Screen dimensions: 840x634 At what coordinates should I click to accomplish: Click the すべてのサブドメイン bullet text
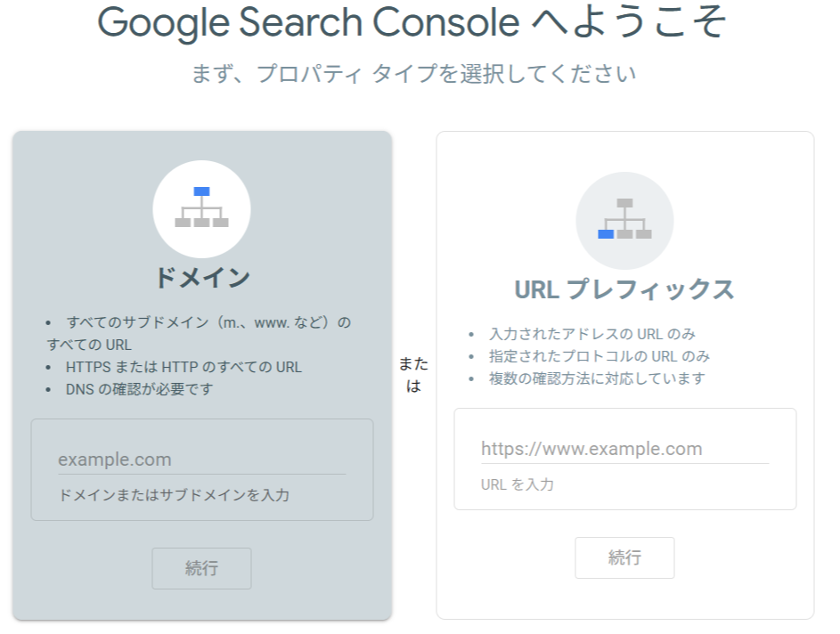coord(208,322)
